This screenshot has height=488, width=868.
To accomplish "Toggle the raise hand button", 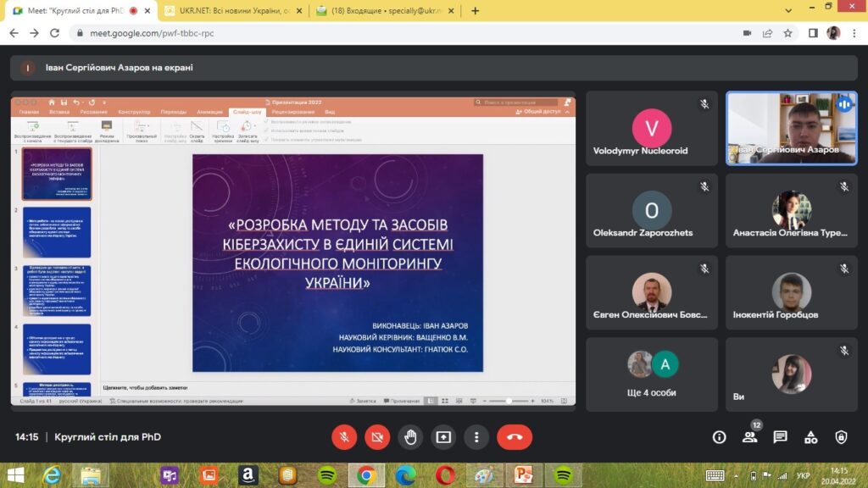I will [410, 437].
